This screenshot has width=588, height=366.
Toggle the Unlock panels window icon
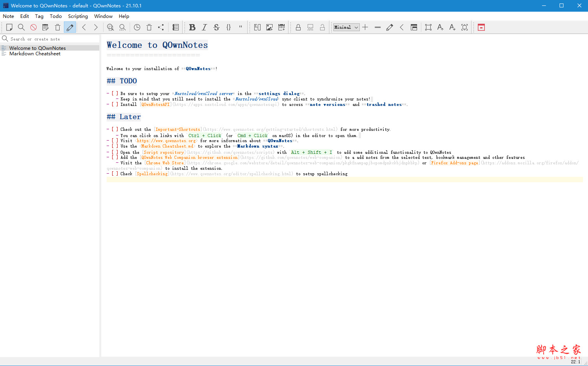point(414,27)
